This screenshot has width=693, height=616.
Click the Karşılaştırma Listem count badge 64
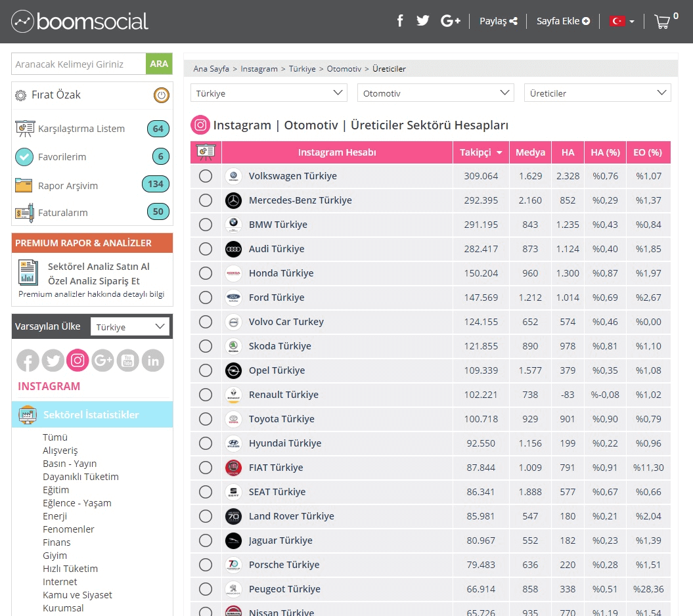(158, 129)
